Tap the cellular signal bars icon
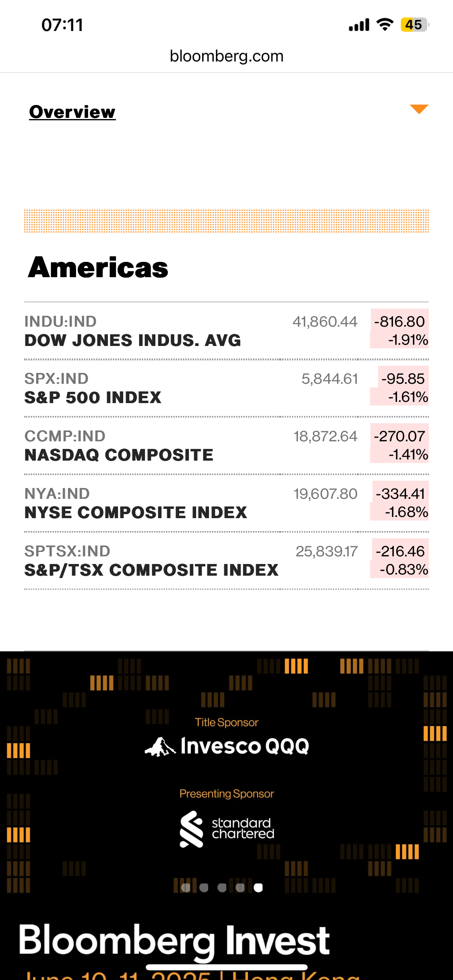 [359, 25]
